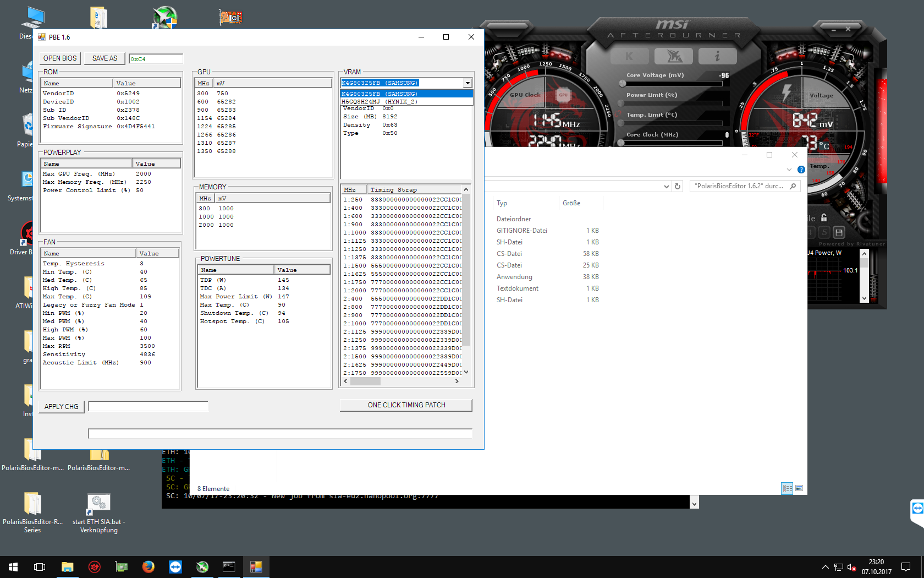The image size is (924, 578).
Task: Click the search magnifier icon in Explorer
Action: pos(793,186)
